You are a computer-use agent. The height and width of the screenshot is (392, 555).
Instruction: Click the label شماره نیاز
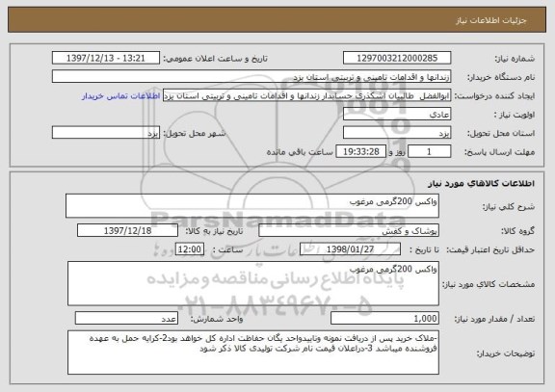coord(515,59)
